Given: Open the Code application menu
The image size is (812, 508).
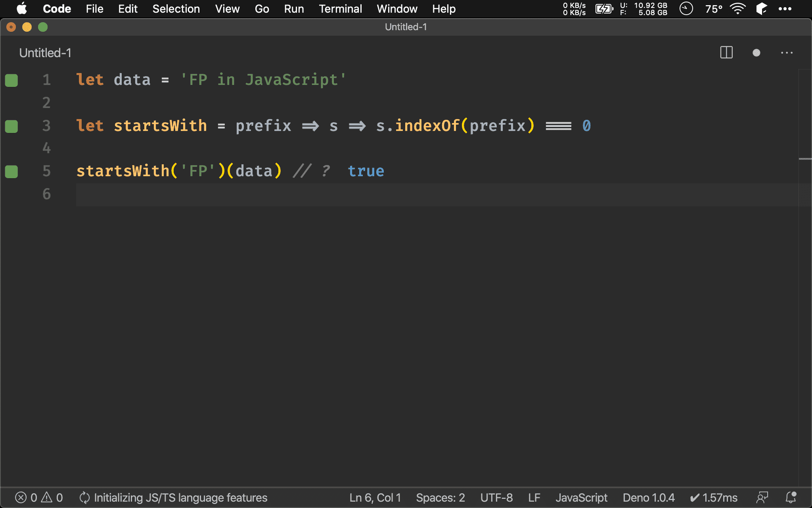Looking at the screenshot, I should pyautogui.click(x=57, y=9).
